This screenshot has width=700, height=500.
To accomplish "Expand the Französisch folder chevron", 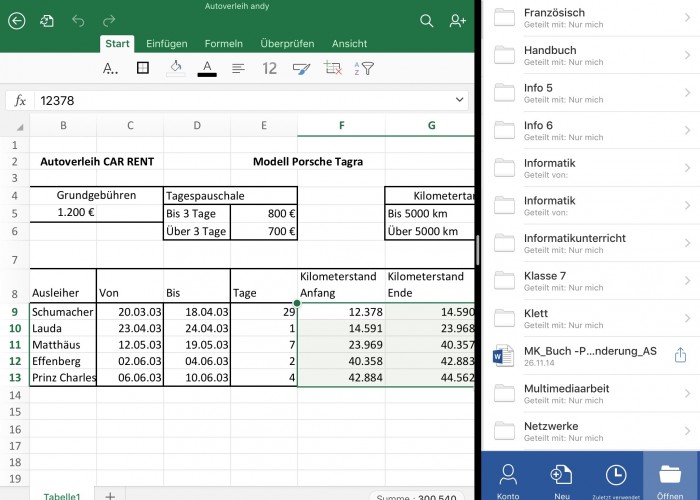I will pos(687,17).
